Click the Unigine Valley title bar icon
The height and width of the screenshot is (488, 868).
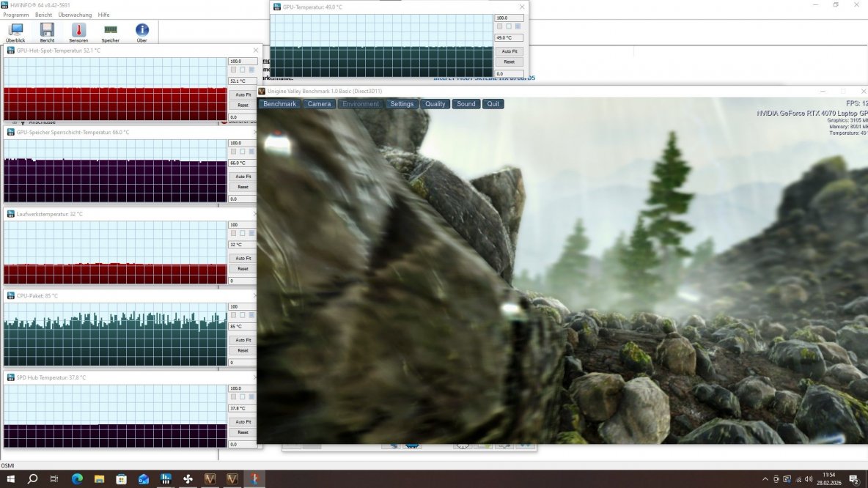(x=262, y=92)
